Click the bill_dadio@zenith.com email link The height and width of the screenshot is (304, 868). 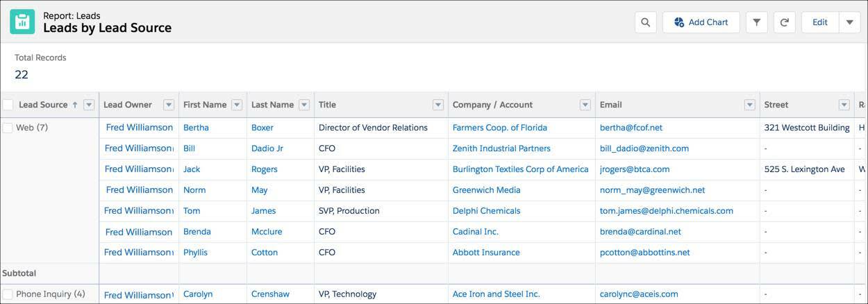(x=644, y=149)
